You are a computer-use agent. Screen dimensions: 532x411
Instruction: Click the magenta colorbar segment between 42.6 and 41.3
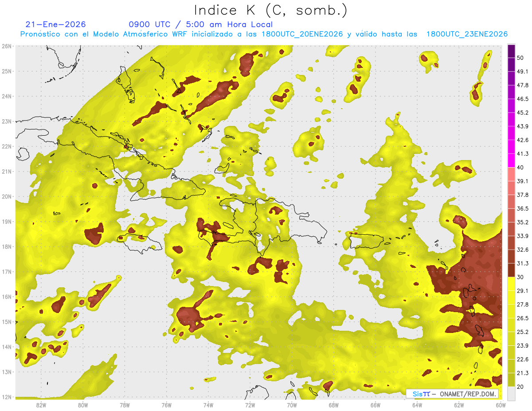[511, 147]
